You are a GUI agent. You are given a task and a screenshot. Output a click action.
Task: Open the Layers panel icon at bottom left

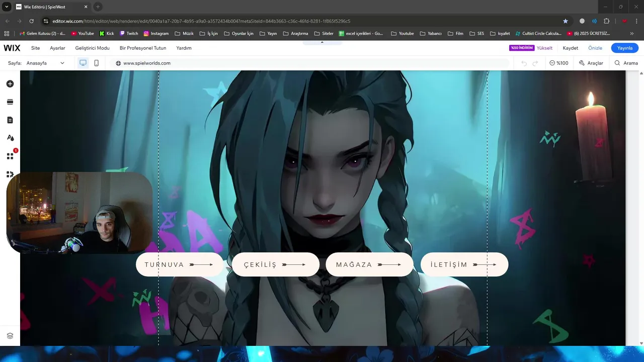pyautogui.click(x=10, y=335)
